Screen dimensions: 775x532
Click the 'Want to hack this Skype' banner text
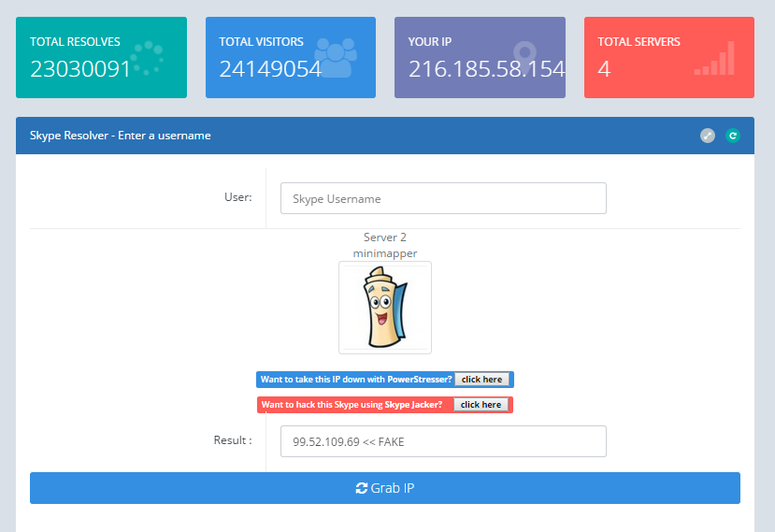pos(352,405)
